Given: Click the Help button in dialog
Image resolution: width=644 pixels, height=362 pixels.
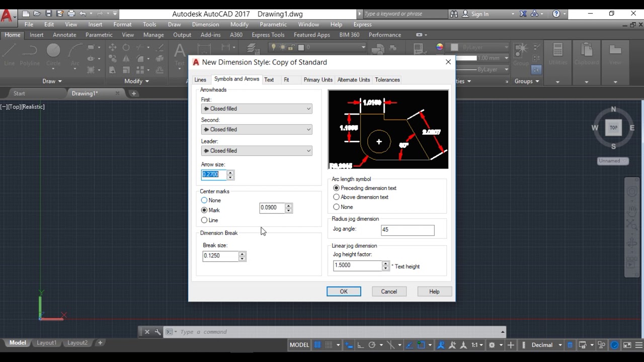Looking at the screenshot, I should coord(434,292).
